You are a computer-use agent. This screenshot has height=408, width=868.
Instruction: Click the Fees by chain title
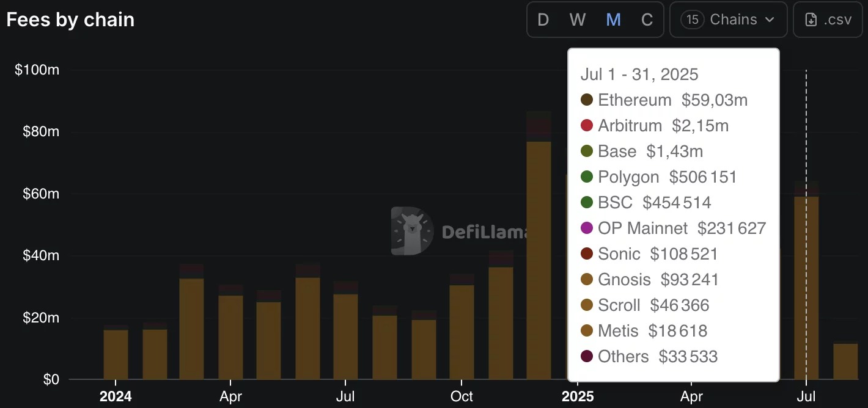70,20
